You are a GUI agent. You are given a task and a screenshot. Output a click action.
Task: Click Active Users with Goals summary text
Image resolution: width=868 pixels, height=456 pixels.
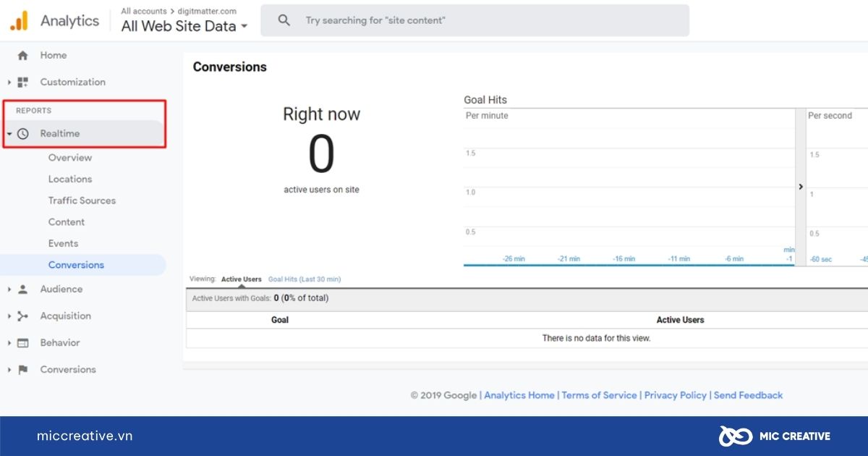[260, 298]
